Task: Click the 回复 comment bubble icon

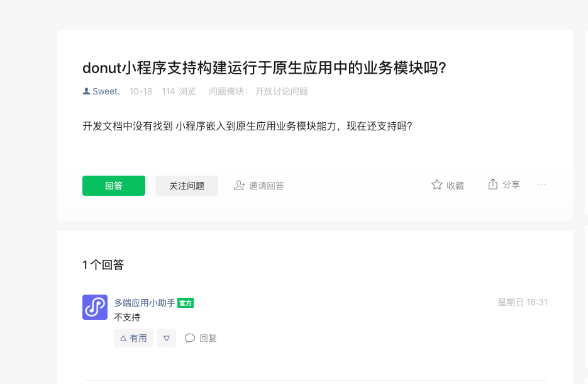Action: point(190,338)
